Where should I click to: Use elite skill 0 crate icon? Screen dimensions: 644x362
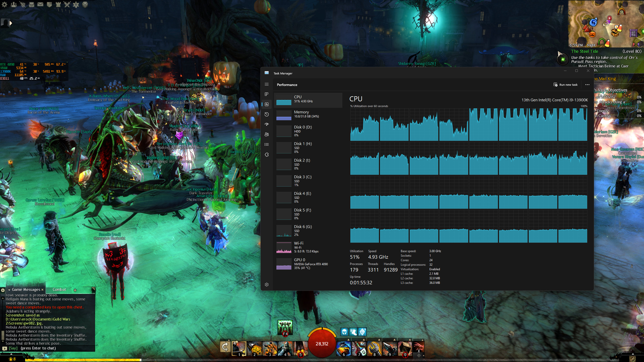coord(405,349)
